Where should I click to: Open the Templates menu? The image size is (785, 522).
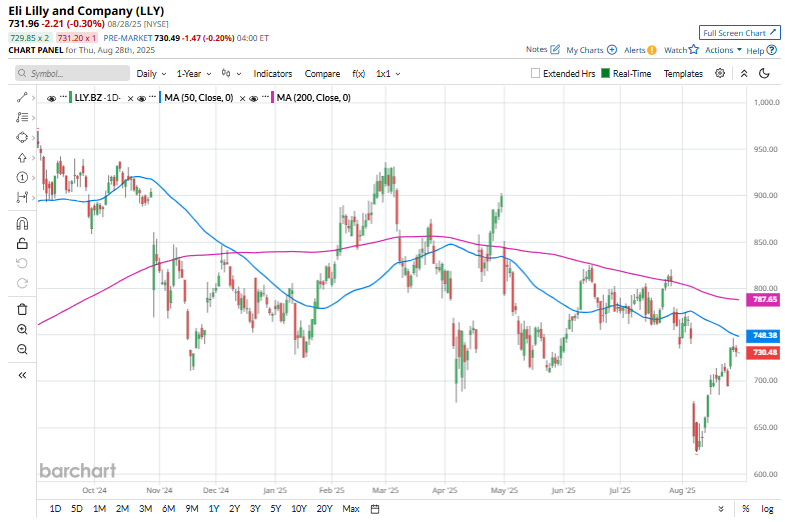pos(683,74)
